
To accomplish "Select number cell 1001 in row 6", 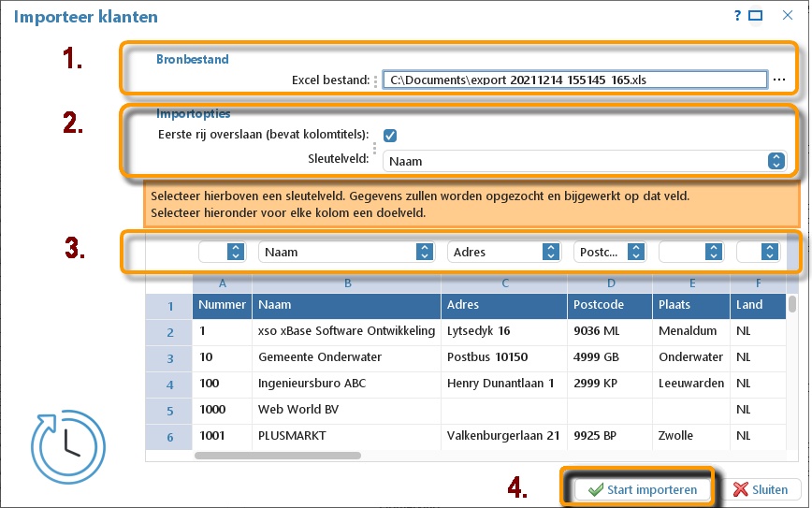I will [222, 436].
